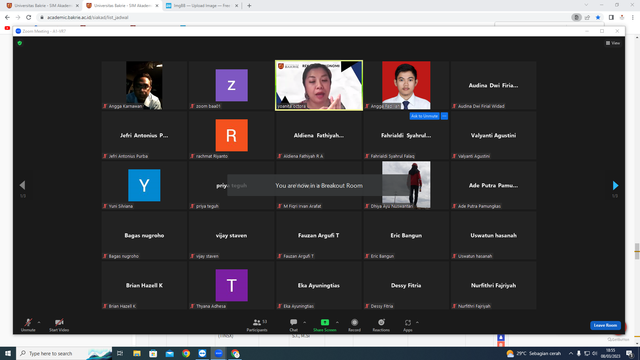Select Jefri Antonius Purba tile
Viewport: 640px width, 360px height.
(x=144, y=136)
